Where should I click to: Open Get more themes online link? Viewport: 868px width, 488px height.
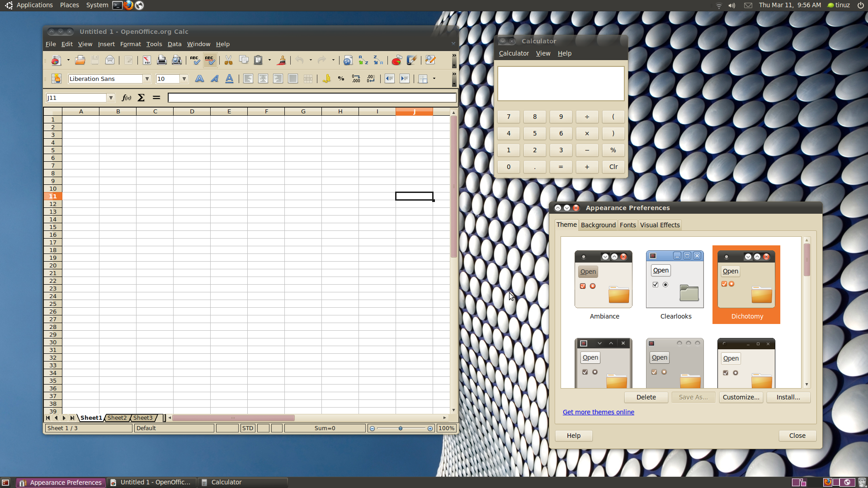tap(598, 412)
